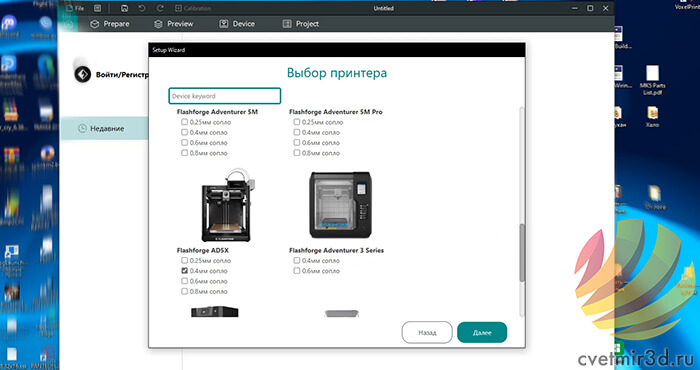Maximize the slicer window
Screen dimensions: 700x370
click(x=590, y=8)
